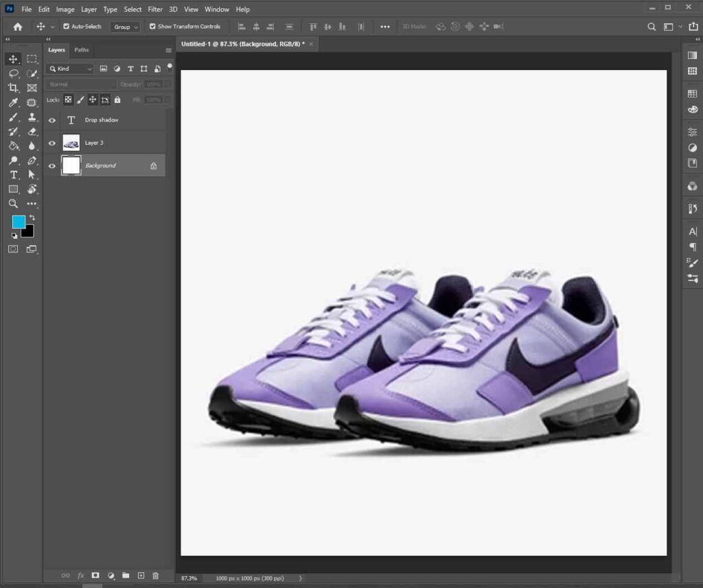This screenshot has height=588, width=703.
Task: Select the History Brush tool
Action: (x=13, y=131)
